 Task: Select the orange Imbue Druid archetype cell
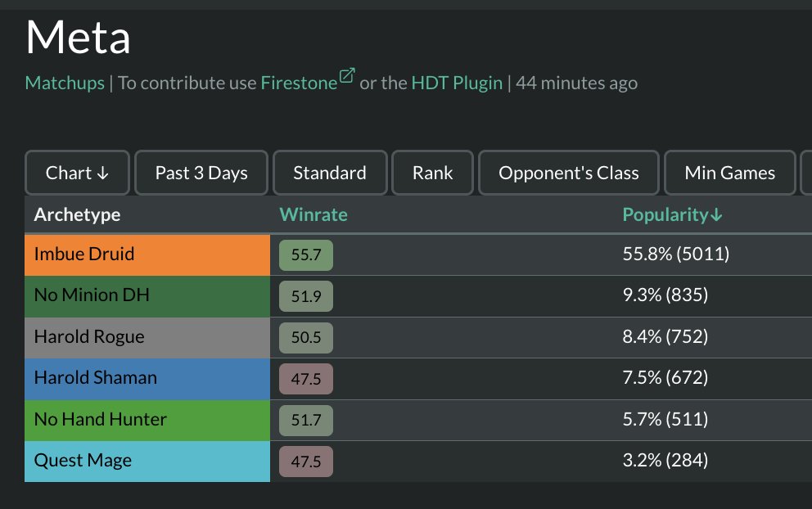point(147,254)
